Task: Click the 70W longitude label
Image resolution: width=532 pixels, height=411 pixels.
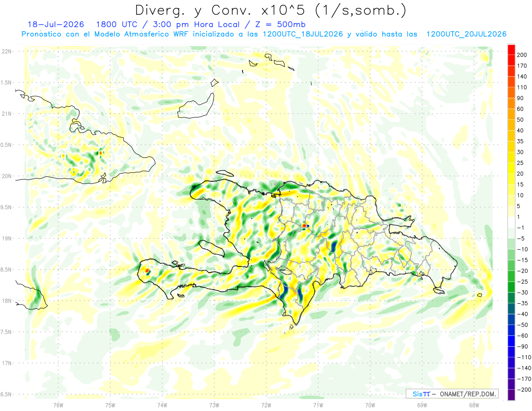Action: tap(370, 405)
